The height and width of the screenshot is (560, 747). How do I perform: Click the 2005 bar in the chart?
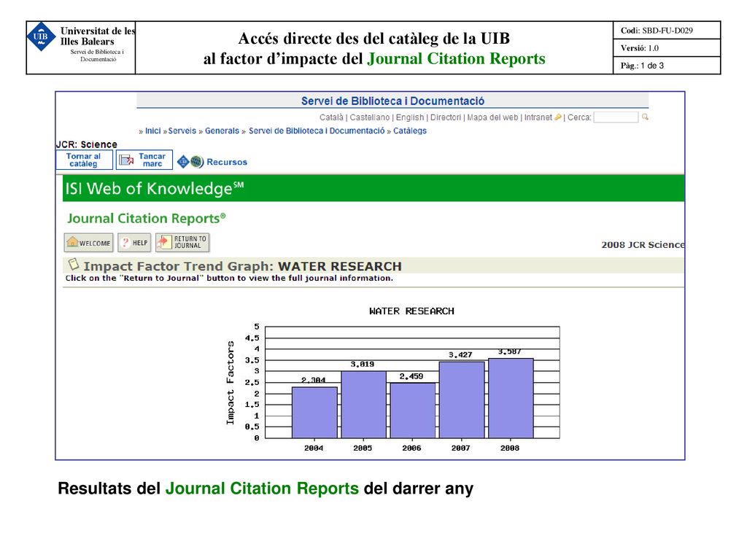(x=364, y=405)
